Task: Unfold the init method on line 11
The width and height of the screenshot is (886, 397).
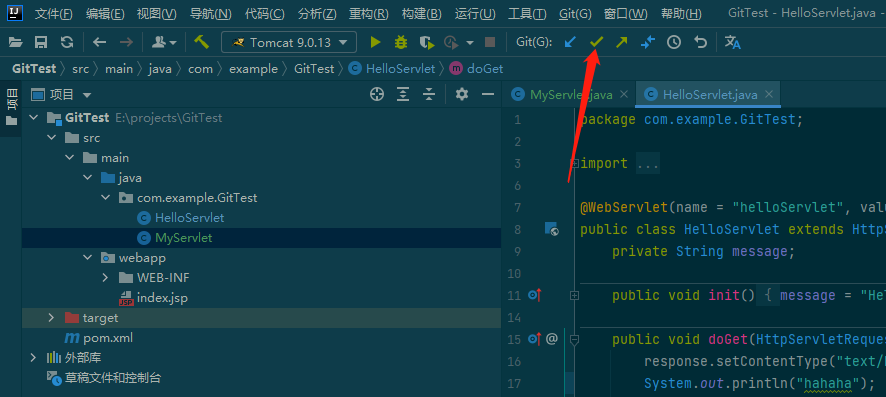Action: point(575,295)
